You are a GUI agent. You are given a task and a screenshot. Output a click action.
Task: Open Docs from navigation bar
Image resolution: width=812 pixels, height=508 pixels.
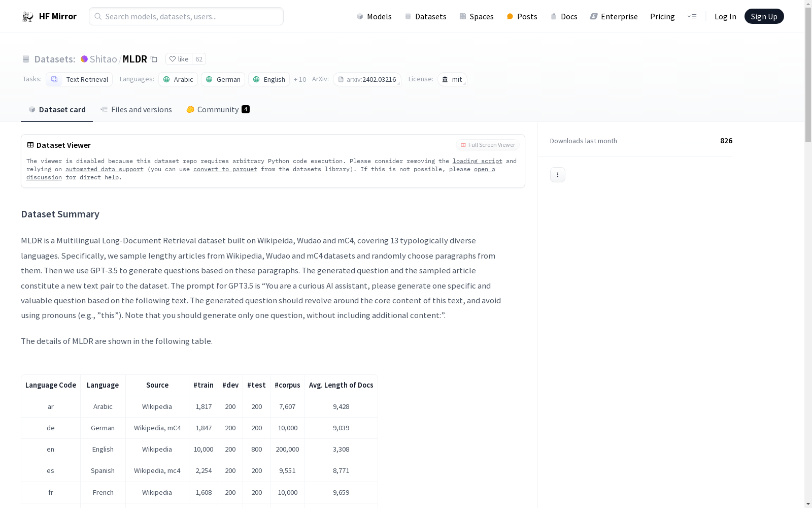click(x=564, y=16)
